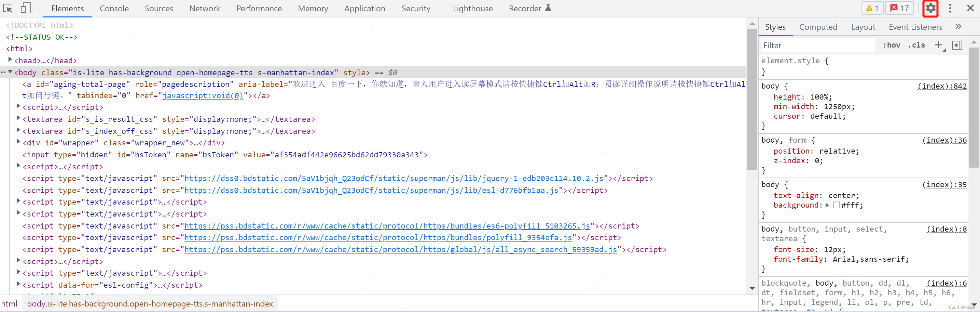
Task: Expand the s_index_off_css textarea node
Action: click(x=18, y=130)
